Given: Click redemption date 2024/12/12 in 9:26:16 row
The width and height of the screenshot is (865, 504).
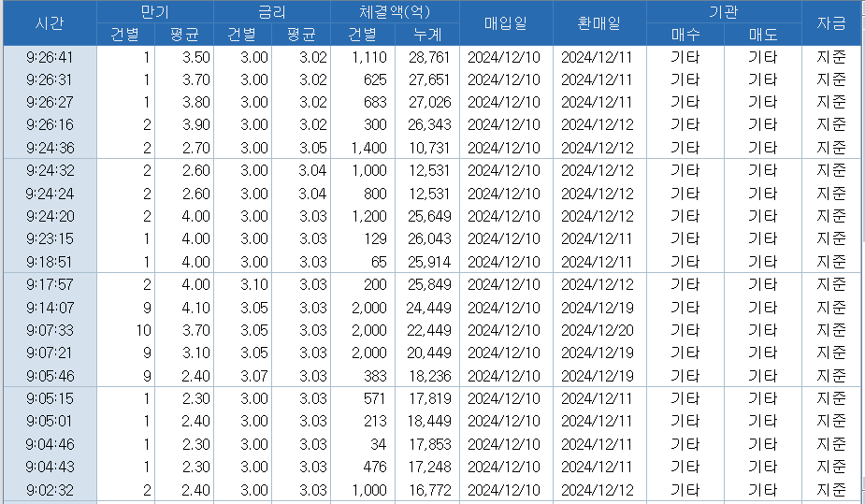Looking at the screenshot, I should pyautogui.click(x=598, y=125).
